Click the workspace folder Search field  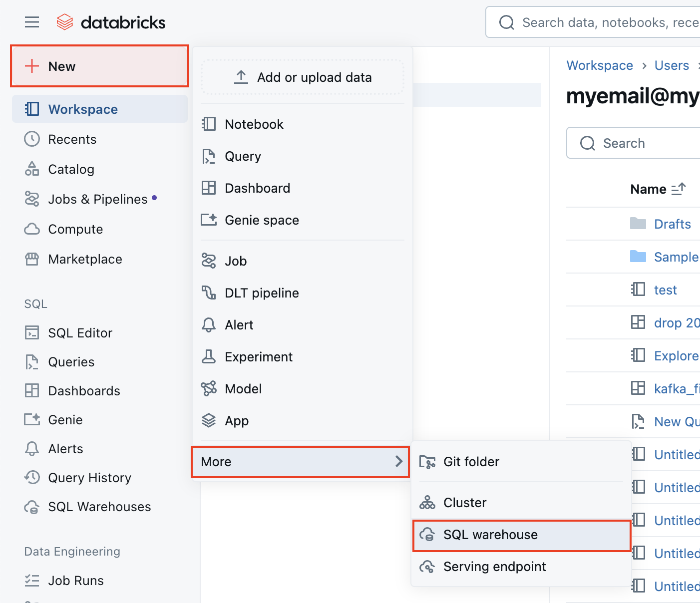pyautogui.click(x=633, y=143)
